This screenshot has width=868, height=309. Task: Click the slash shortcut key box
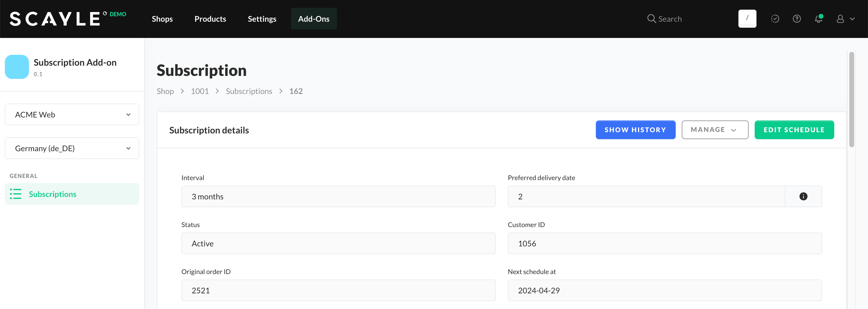[747, 19]
